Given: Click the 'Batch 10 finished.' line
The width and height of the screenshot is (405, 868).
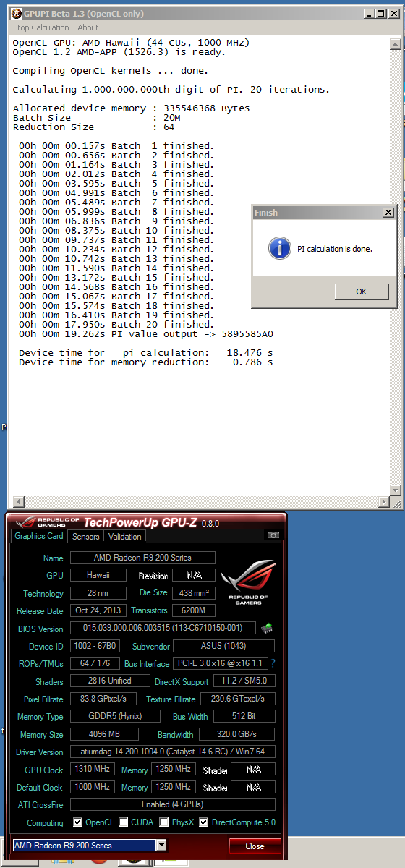Looking at the screenshot, I should coord(116,231).
